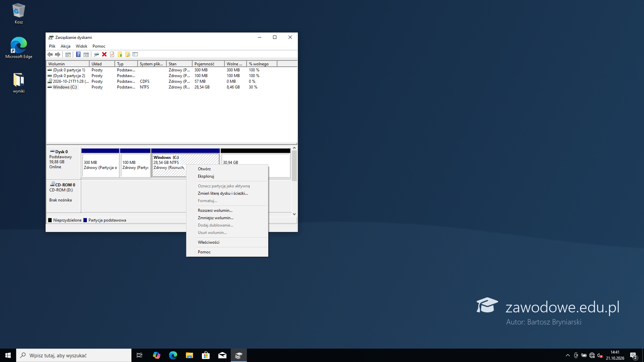The width and height of the screenshot is (644, 362).
Task: Click the rescan disks drive icon
Action: 96,54
